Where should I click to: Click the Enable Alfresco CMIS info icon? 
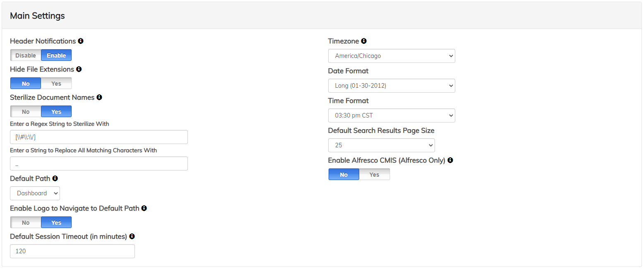click(450, 160)
